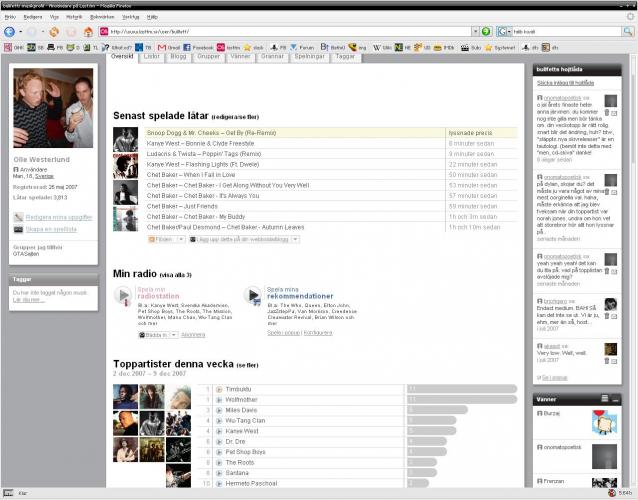Click the play icon next to Kanye West

(x=219, y=431)
